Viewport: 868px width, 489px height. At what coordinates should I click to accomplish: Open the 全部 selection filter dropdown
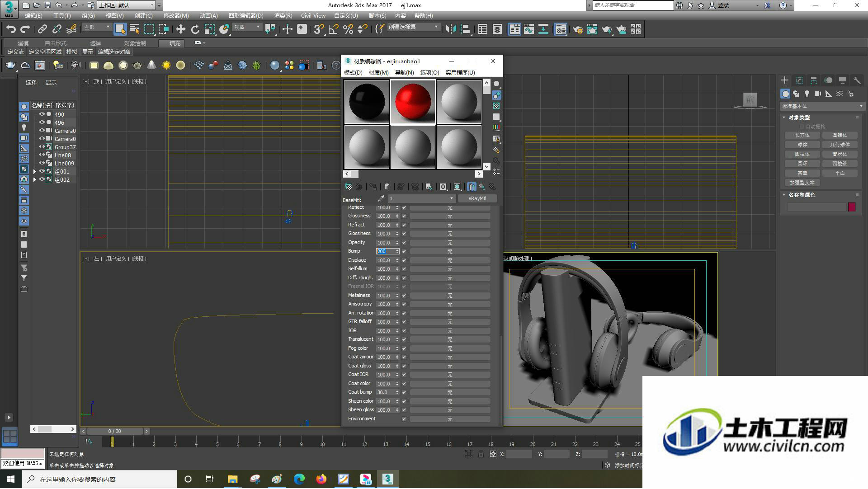point(97,27)
